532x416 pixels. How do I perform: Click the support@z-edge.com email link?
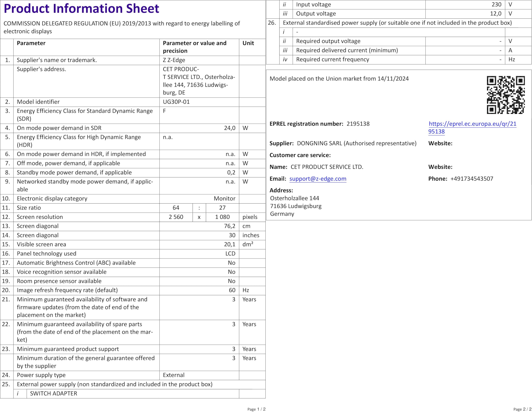tap(318, 179)
